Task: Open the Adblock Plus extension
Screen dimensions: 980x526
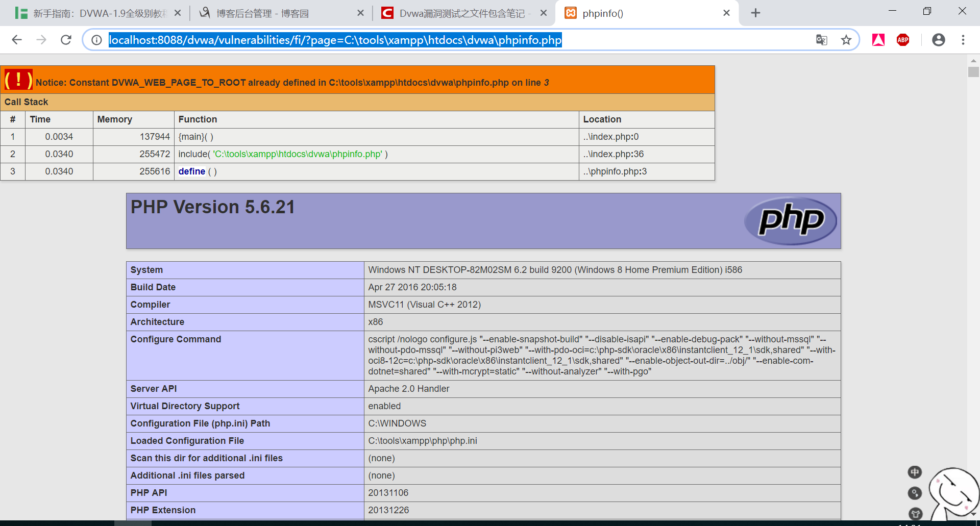Action: (903, 40)
